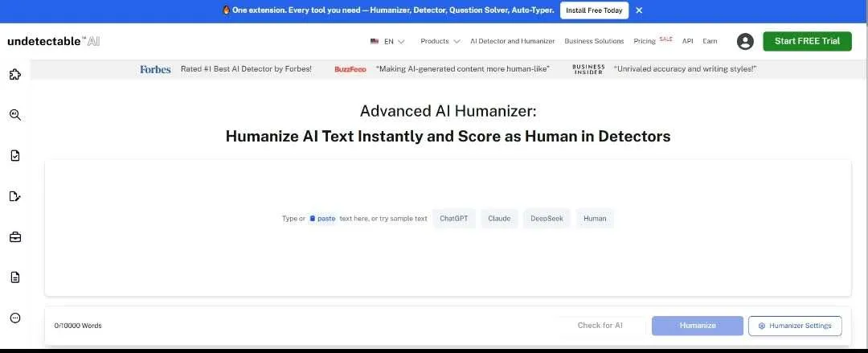Click the Forbes logo
The image size is (868, 353).
(155, 69)
